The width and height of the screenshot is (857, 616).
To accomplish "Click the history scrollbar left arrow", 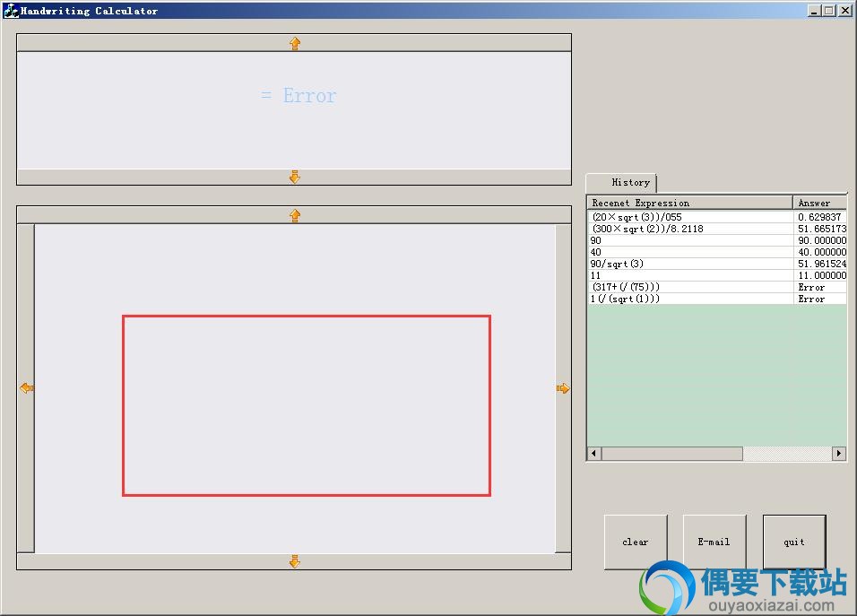I will pos(594,453).
